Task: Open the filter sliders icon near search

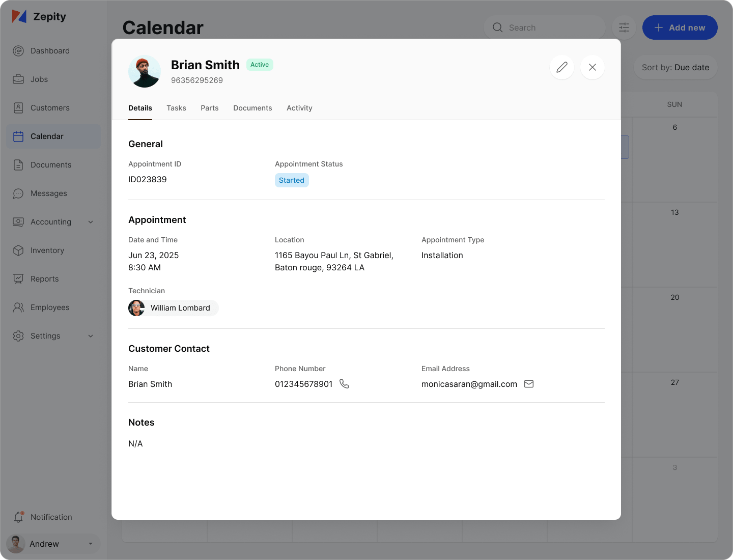Action: tap(624, 27)
